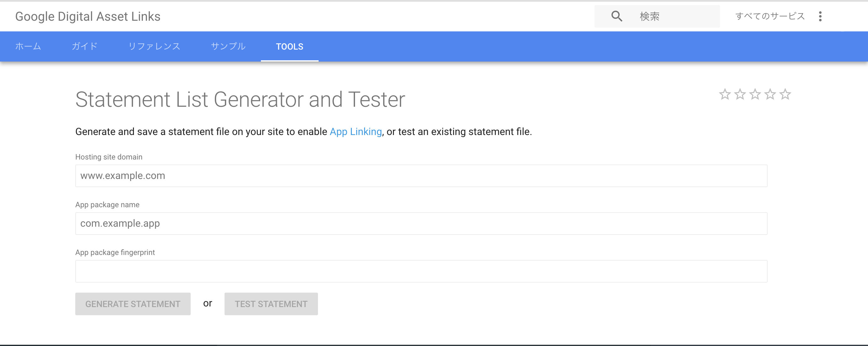The width and height of the screenshot is (868, 346).
Task: Select the second rating star
Action: pos(740,95)
